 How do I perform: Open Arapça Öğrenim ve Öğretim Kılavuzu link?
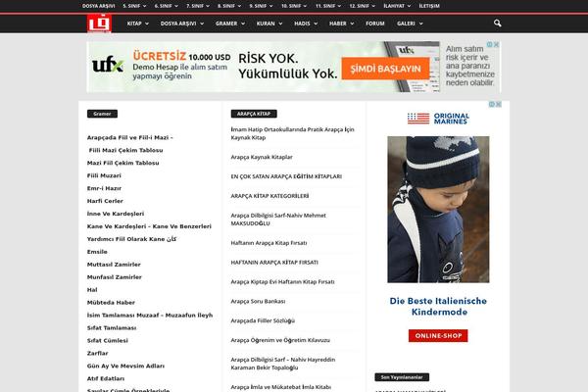[280, 340]
